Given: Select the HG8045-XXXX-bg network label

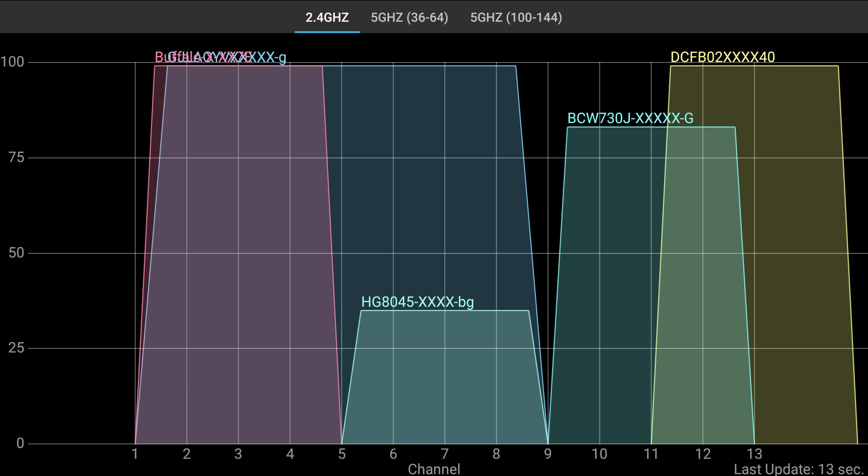Looking at the screenshot, I should pos(417,302).
